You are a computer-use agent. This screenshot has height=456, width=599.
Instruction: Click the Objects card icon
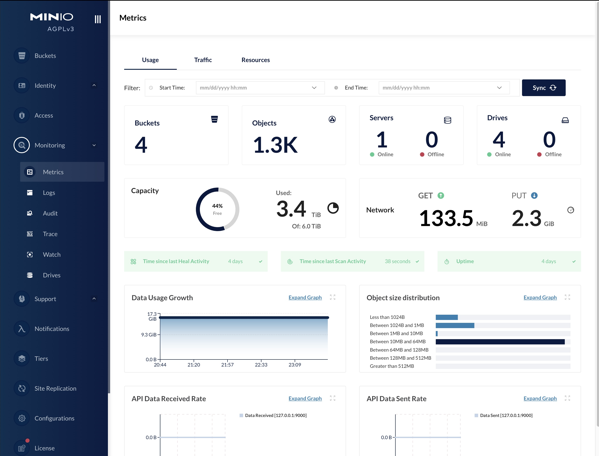pyautogui.click(x=332, y=120)
